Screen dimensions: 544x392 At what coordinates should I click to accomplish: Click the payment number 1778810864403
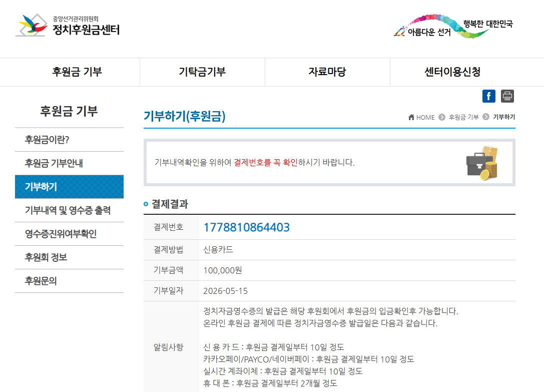coord(246,227)
